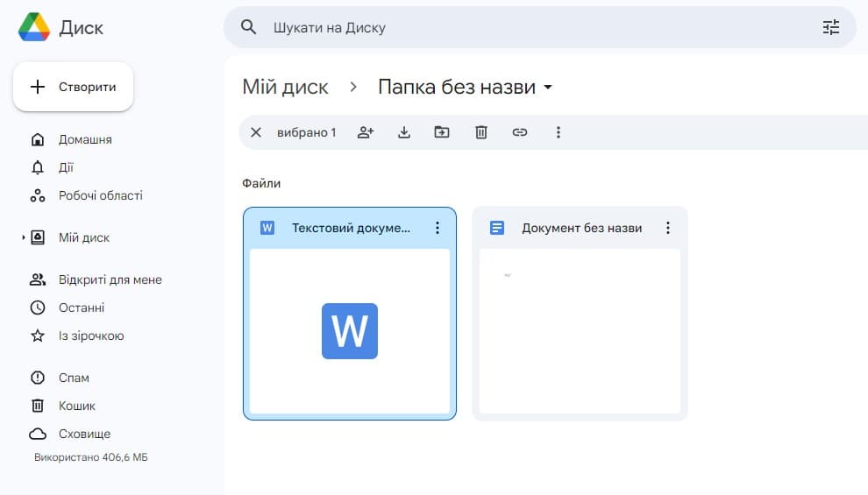This screenshot has height=495, width=868.
Task: Navigate to Мій диск breadcrumb
Action: coord(285,87)
